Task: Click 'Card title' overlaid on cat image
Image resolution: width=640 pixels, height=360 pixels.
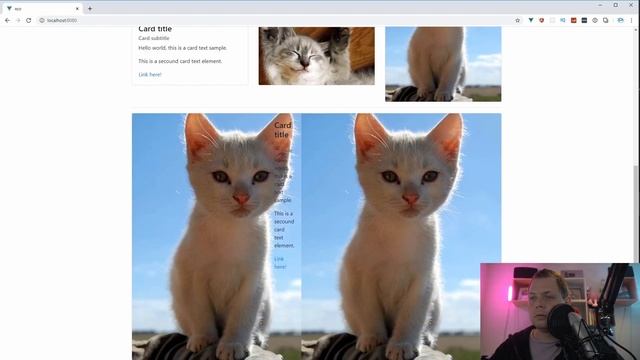Action: tap(282, 130)
